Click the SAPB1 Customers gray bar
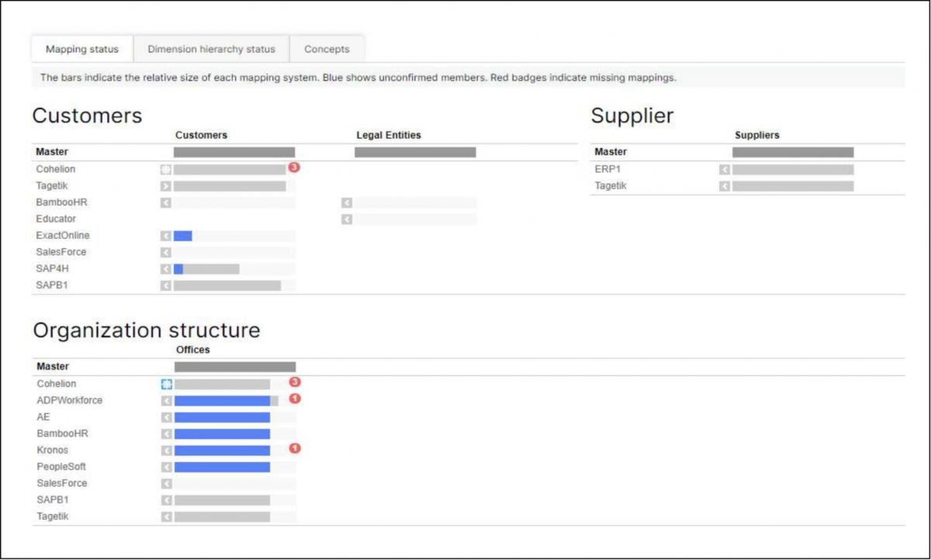The image size is (931, 560). click(x=227, y=285)
